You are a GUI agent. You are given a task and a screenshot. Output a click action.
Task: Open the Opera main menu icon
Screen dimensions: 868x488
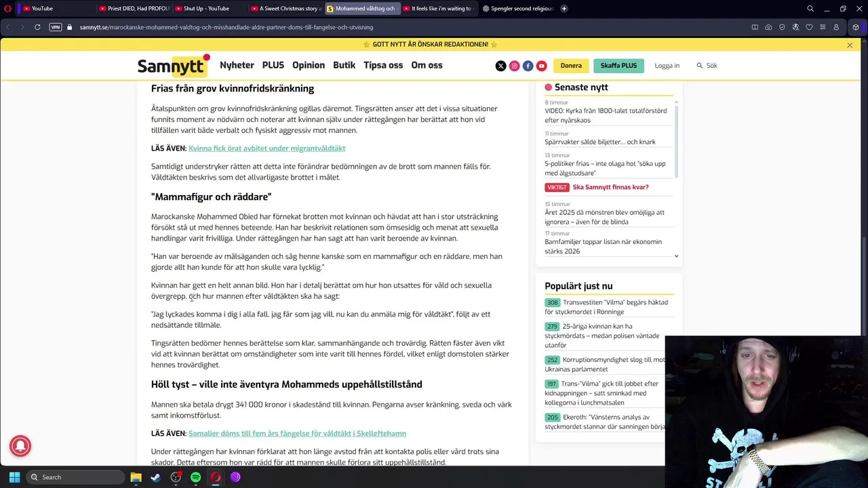pyautogui.click(x=7, y=8)
